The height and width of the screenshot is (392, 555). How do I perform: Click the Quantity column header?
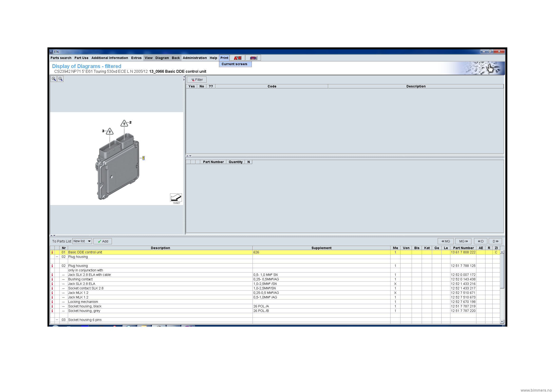[235, 162]
